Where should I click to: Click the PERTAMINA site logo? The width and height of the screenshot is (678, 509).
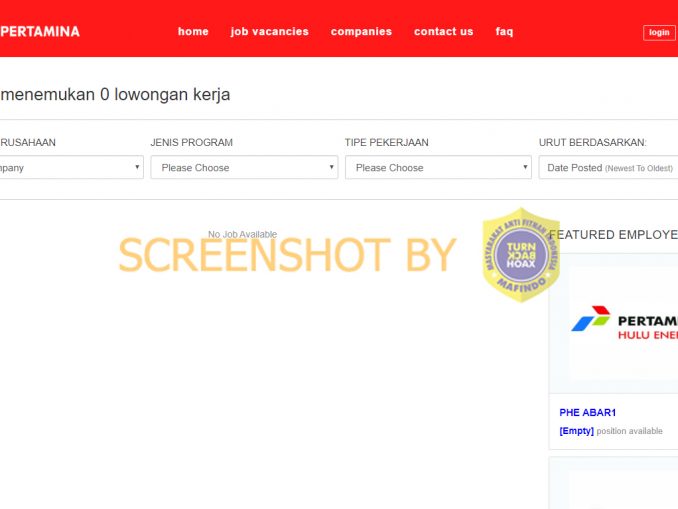[40, 32]
